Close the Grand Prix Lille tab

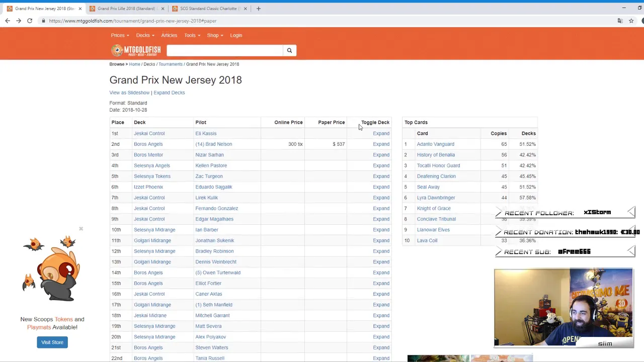[x=163, y=9]
